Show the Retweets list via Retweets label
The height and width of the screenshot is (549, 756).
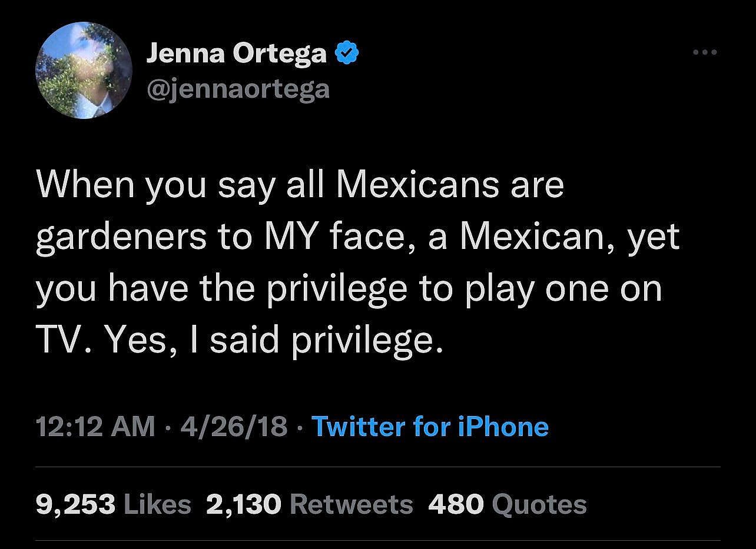pyautogui.click(x=352, y=504)
